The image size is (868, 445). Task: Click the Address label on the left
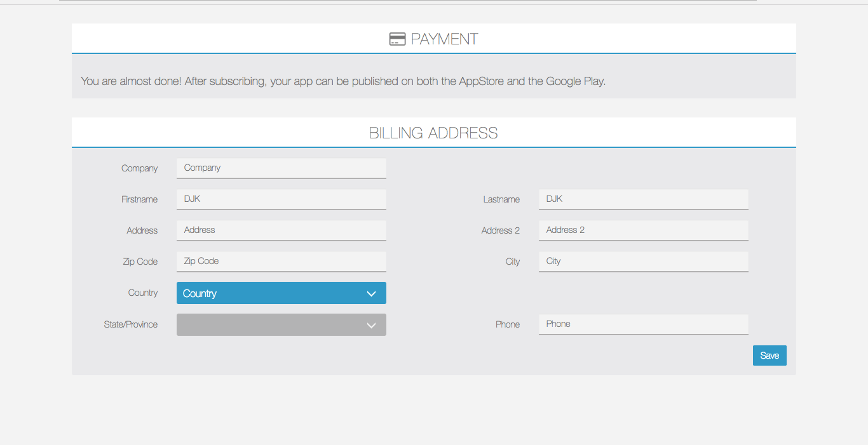tap(142, 230)
